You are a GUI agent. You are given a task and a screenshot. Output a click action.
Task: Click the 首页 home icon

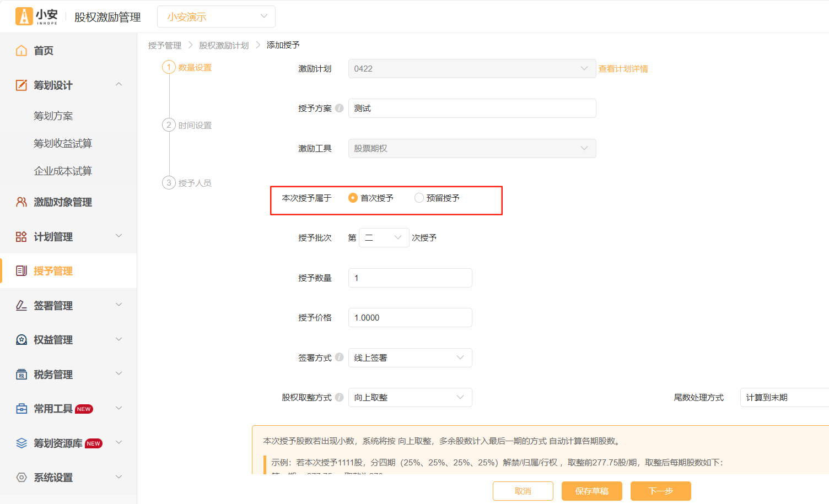click(21, 51)
